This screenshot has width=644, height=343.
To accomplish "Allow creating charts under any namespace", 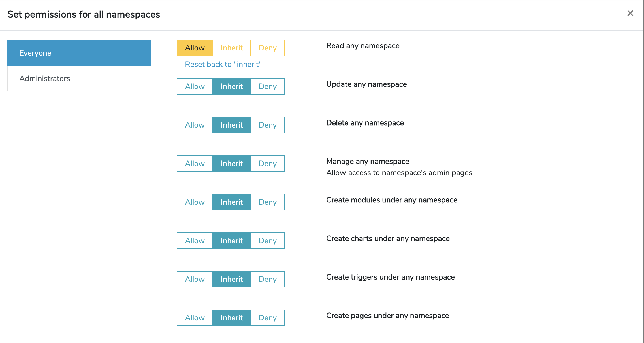I will click(x=195, y=240).
